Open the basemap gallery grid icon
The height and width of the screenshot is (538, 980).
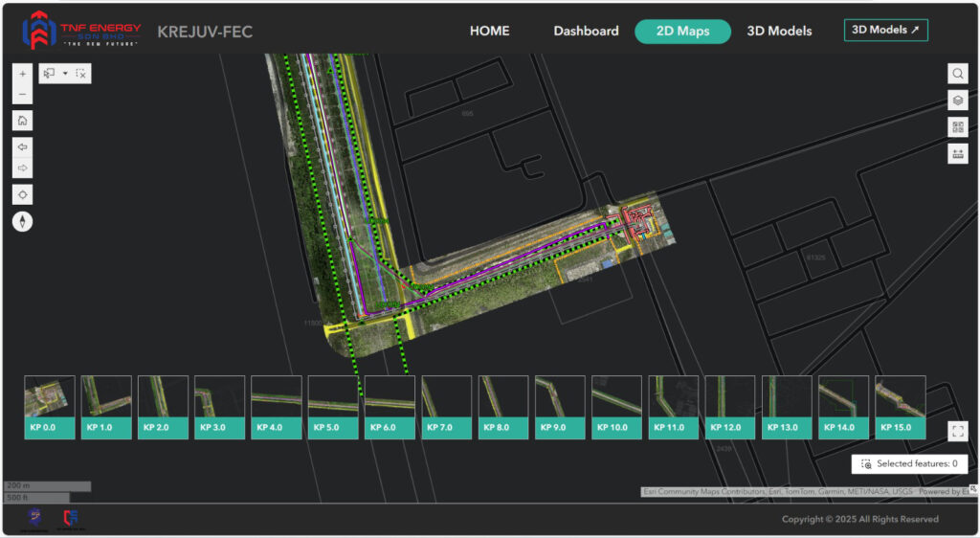tap(957, 127)
